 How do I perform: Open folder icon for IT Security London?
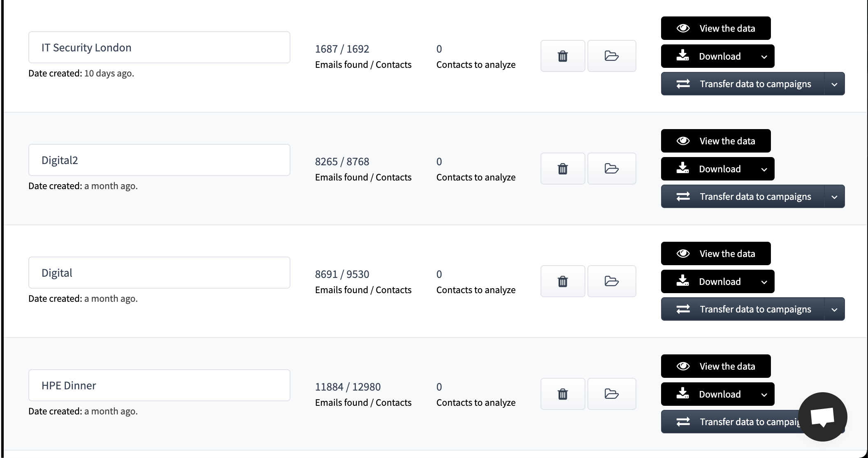(x=612, y=56)
